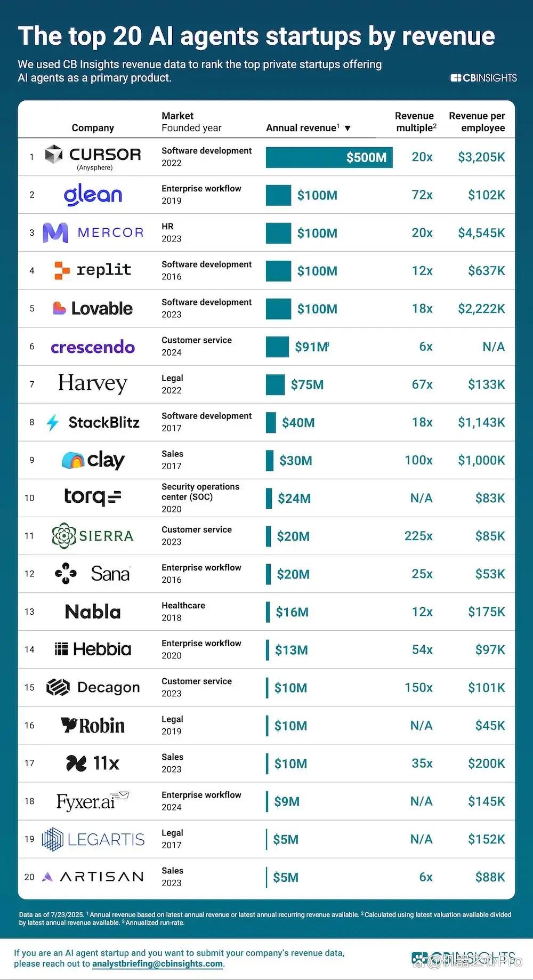Viewport: 533px width, 980px height.
Task: Click the StackBlitz lightning bolt icon
Action: pyautogui.click(x=53, y=423)
